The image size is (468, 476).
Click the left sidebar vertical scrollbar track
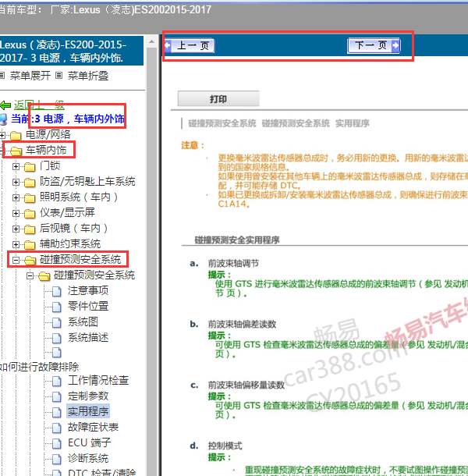click(152, 261)
